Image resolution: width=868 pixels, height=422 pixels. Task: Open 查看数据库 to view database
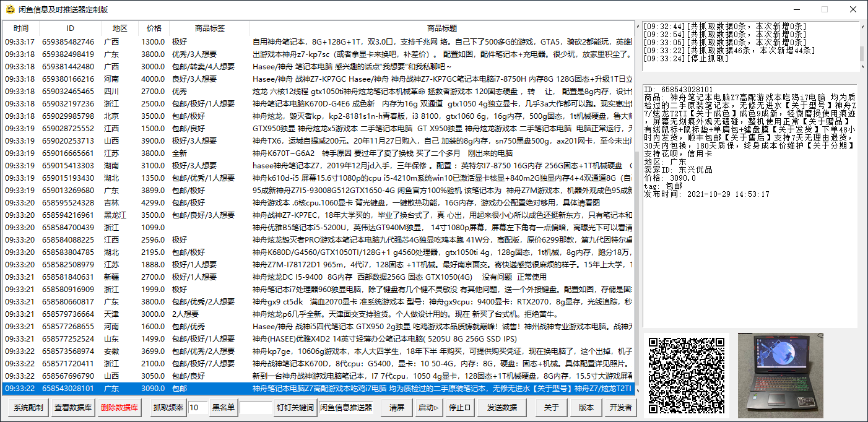click(x=74, y=408)
